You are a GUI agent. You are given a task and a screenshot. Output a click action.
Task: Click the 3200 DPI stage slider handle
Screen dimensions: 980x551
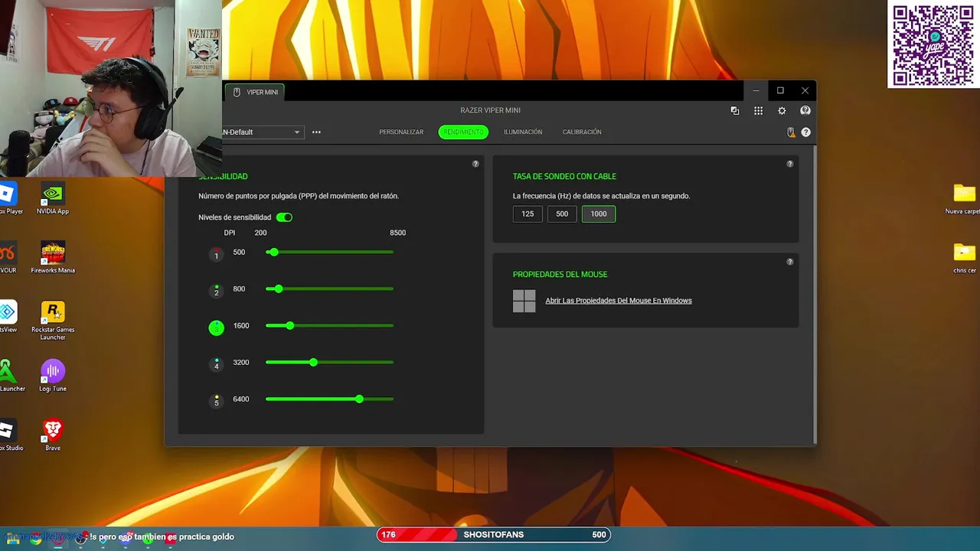313,362
